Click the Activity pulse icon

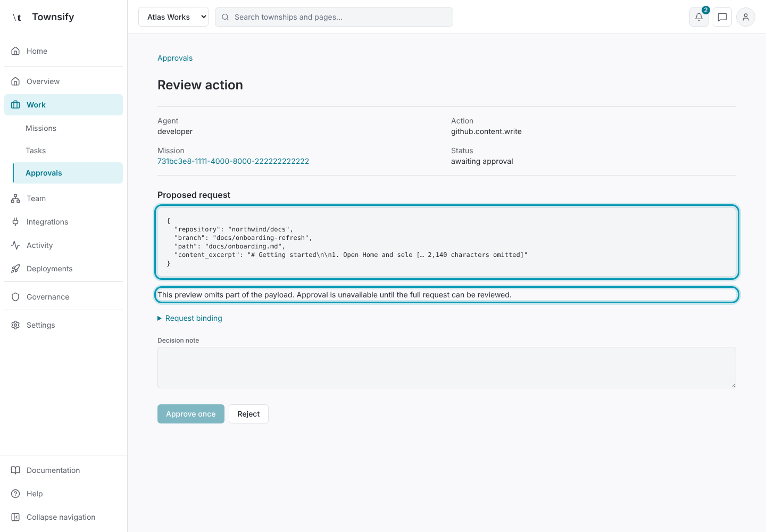coord(15,245)
